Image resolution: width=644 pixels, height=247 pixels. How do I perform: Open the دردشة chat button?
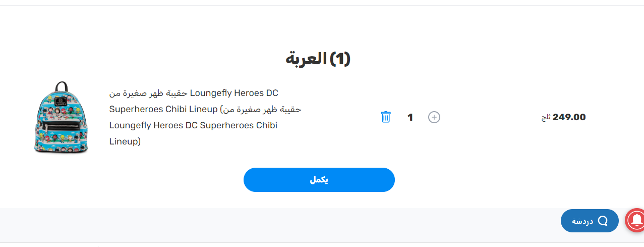(x=589, y=221)
